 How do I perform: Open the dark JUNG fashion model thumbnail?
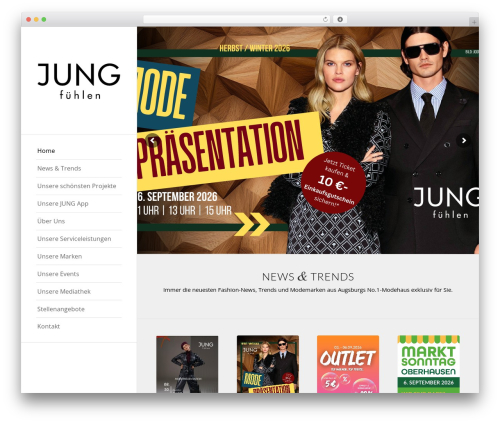(x=187, y=364)
